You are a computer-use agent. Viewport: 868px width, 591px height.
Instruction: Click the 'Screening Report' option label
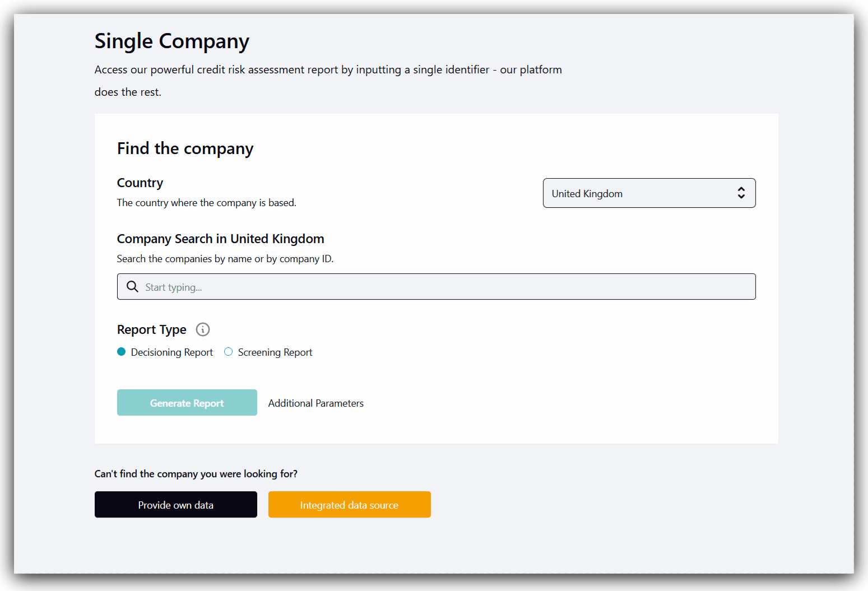(275, 352)
